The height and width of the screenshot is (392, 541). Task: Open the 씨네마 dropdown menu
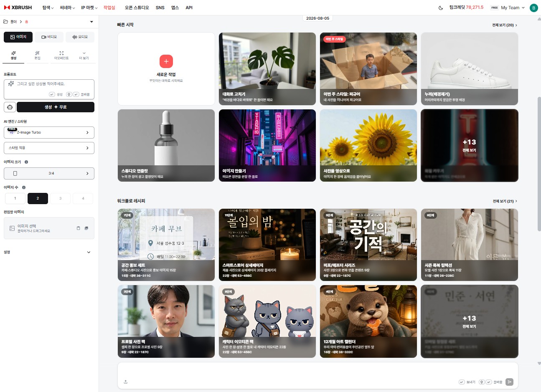[x=67, y=8]
